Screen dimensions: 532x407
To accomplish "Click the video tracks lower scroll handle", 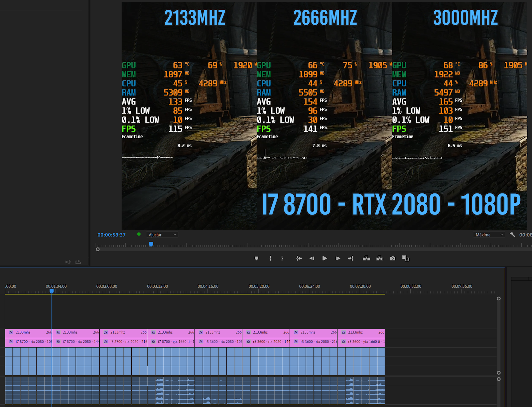I will (499, 373).
